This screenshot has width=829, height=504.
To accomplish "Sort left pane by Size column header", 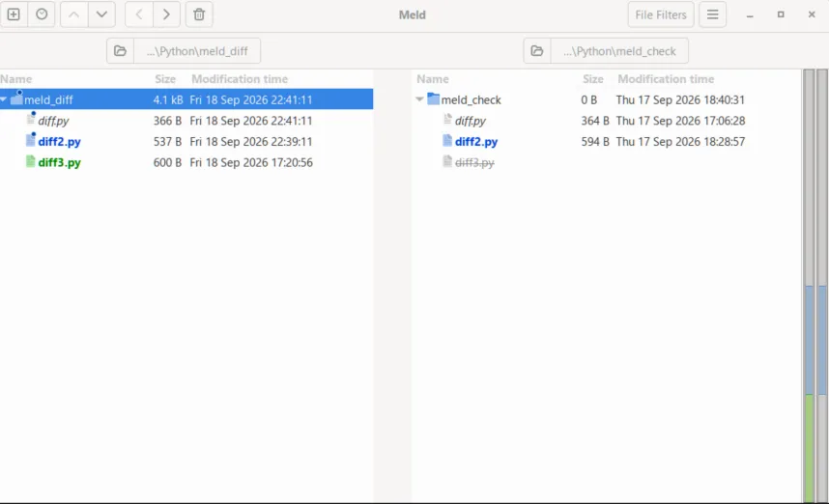I will 165,79.
